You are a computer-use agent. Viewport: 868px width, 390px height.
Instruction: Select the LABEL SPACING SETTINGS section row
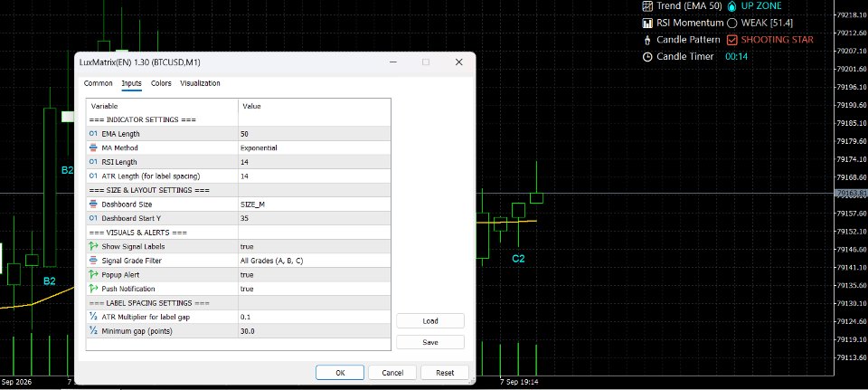click(239, 303)
